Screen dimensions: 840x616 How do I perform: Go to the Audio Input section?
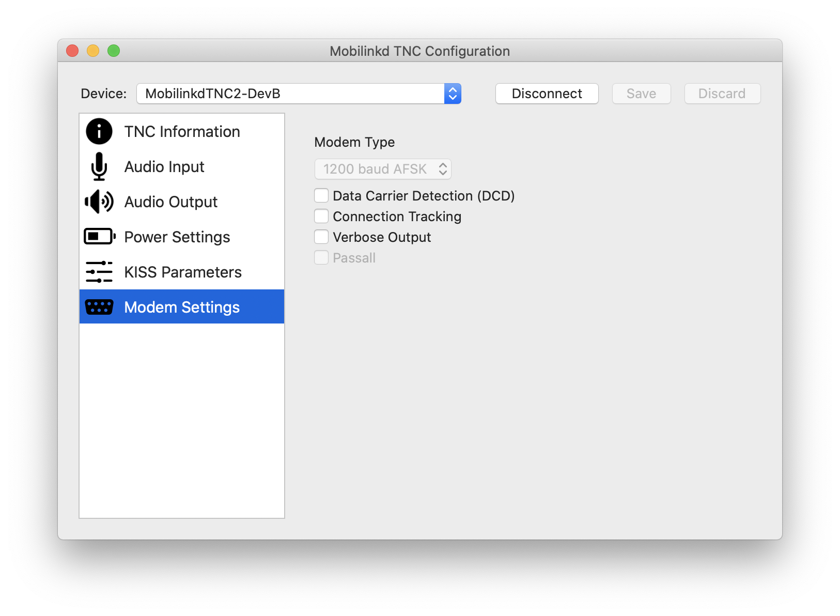point(182,166)
